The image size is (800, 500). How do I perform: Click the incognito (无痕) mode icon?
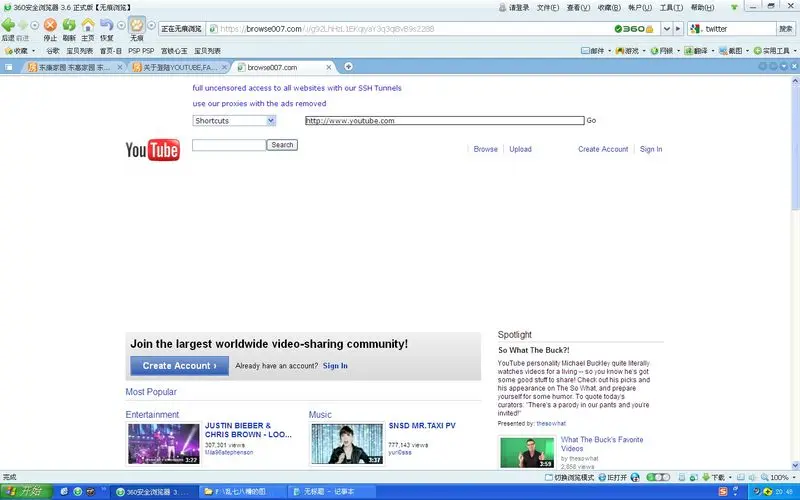coord(136,25)
